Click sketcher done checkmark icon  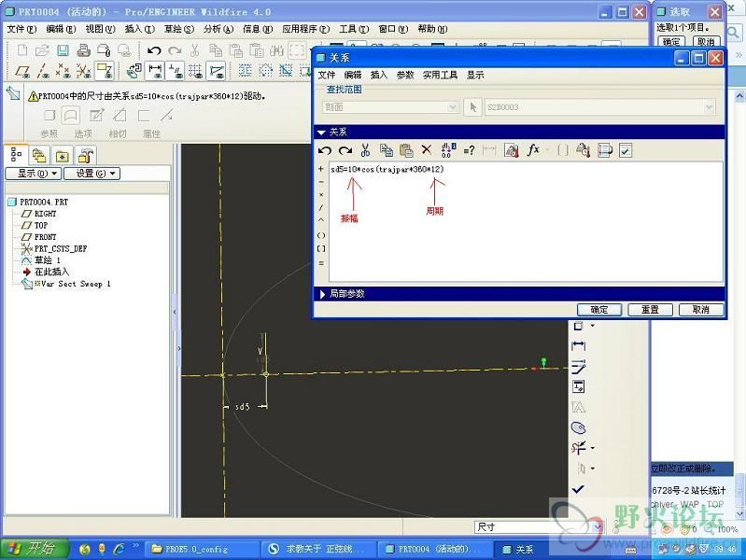point(578,489)
